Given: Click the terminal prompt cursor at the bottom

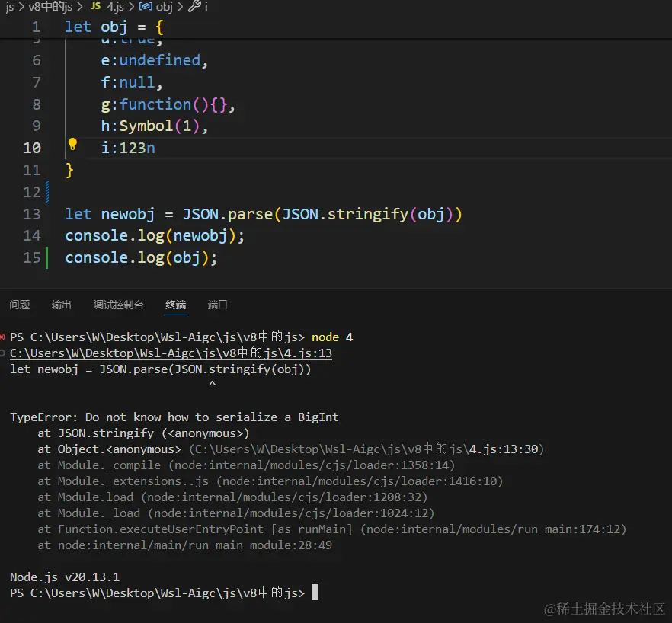Looking at the screenshot, I should (315, 593).
